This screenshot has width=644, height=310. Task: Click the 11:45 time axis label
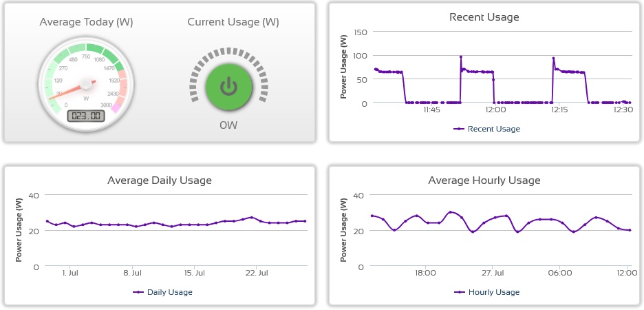[x=431, y=110]
